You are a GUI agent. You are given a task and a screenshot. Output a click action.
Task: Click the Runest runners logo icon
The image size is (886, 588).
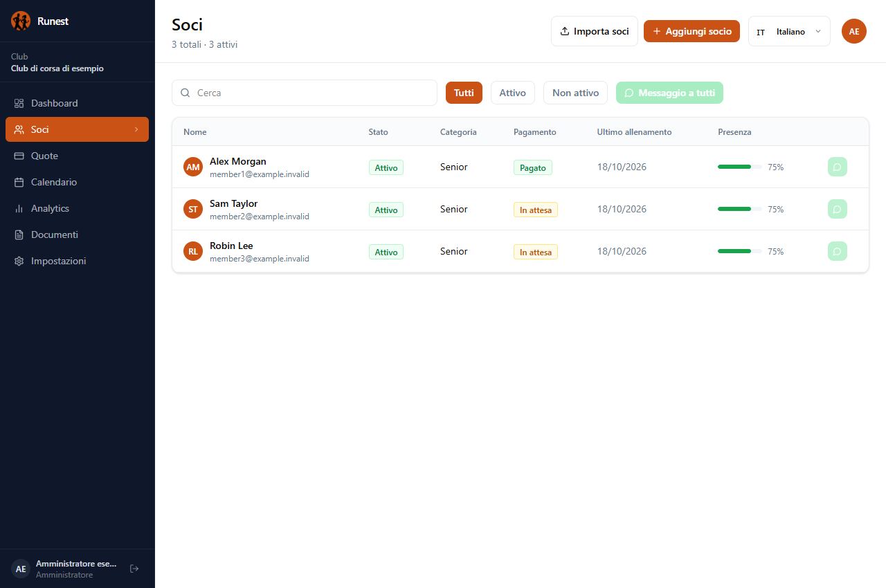click(x=21, y=21)
